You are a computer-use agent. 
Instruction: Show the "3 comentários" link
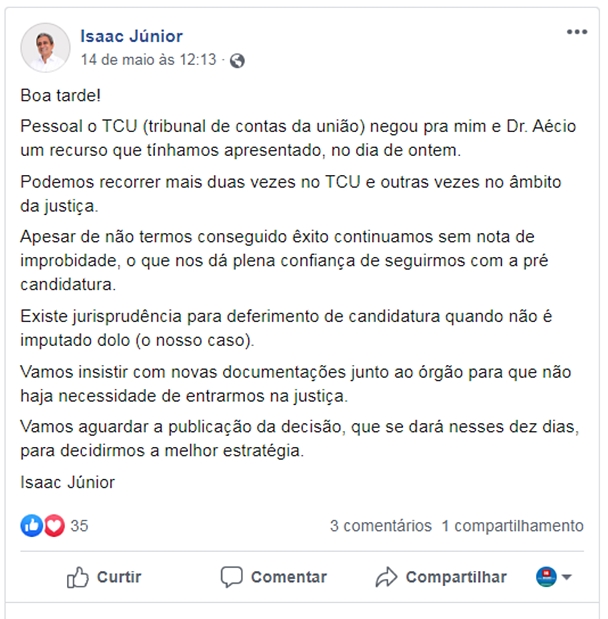click(381, 526)
